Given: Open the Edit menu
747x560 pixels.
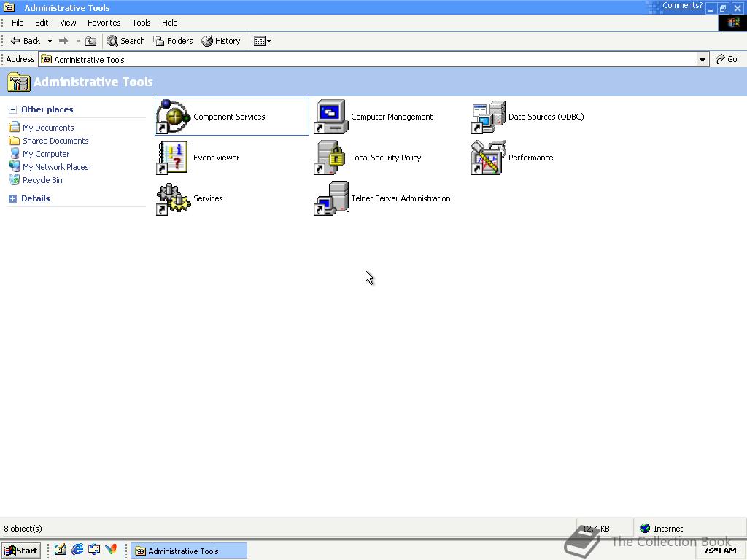Looking at the screenshot, I should tap(42, 23).
